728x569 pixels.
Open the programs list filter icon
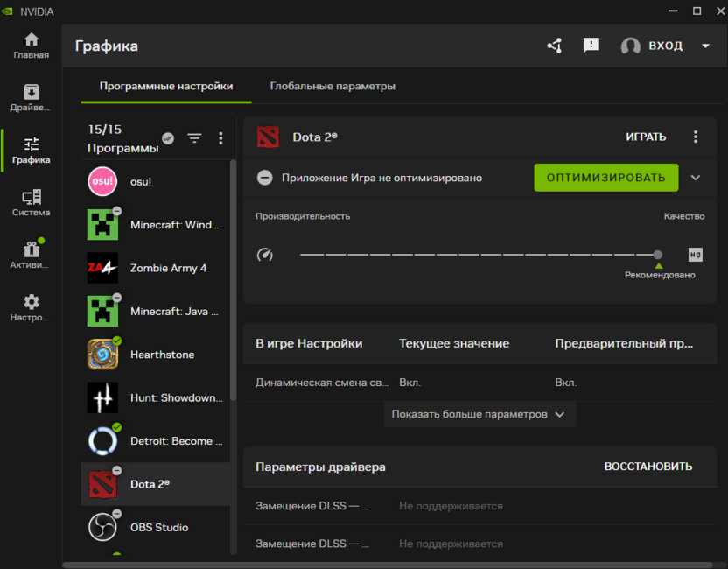194,138
